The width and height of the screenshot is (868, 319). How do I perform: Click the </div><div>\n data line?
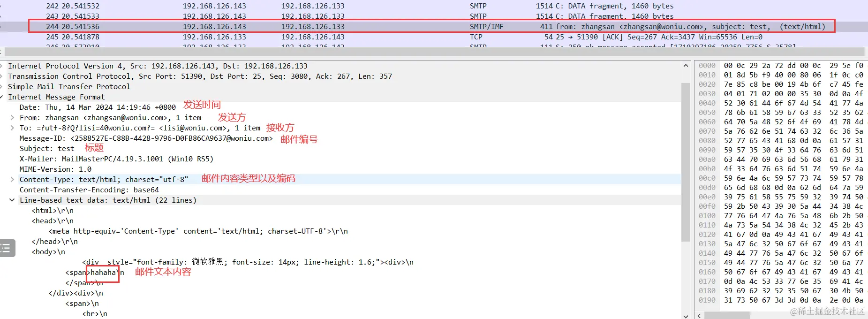[75, 293]
